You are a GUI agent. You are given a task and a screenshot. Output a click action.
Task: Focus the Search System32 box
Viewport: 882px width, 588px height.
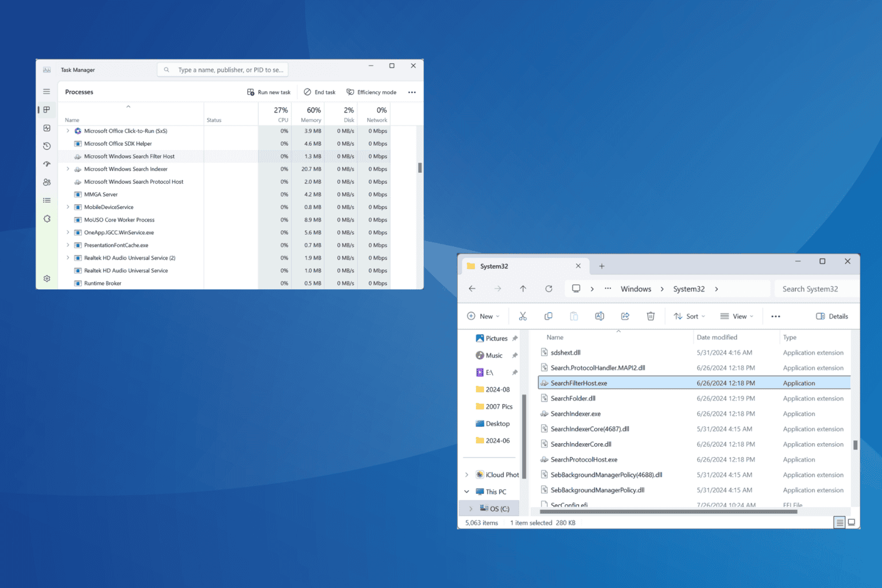[x=816, y=289]
